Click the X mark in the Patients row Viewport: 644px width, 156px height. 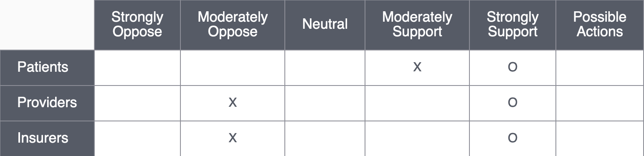[x=417, y=67]
